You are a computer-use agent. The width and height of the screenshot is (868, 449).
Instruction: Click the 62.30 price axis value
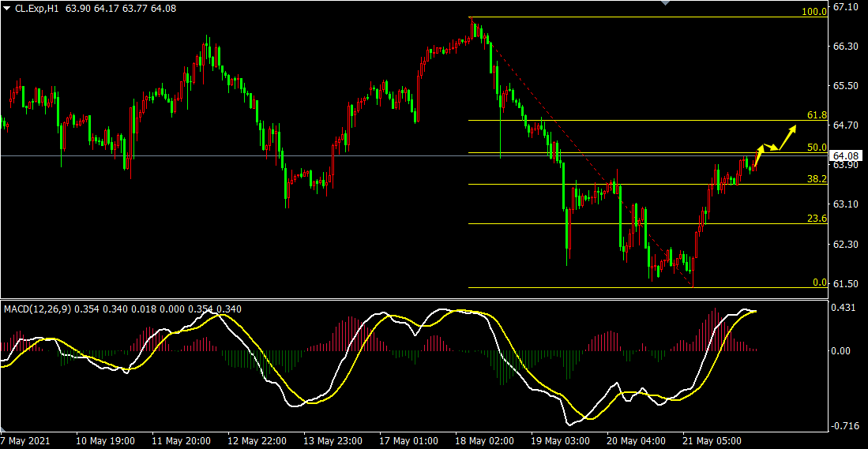click(x=845, y=245)
